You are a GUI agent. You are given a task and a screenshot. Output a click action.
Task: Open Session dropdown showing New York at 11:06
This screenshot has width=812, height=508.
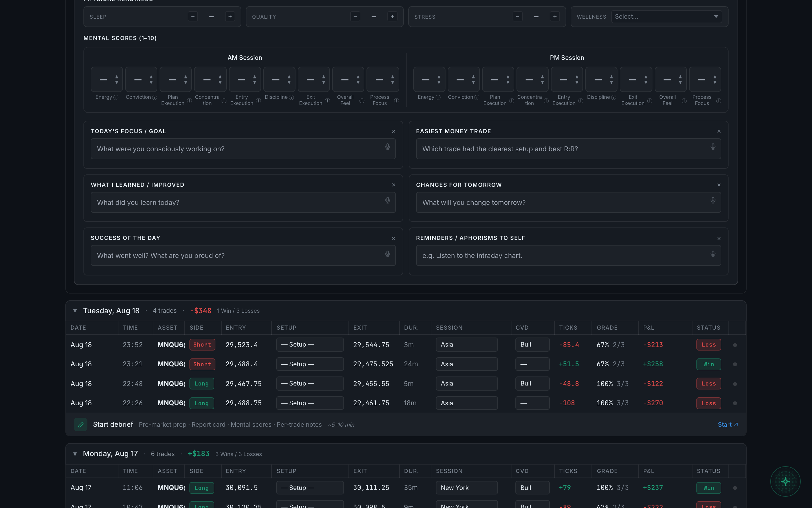click(467, 488)
